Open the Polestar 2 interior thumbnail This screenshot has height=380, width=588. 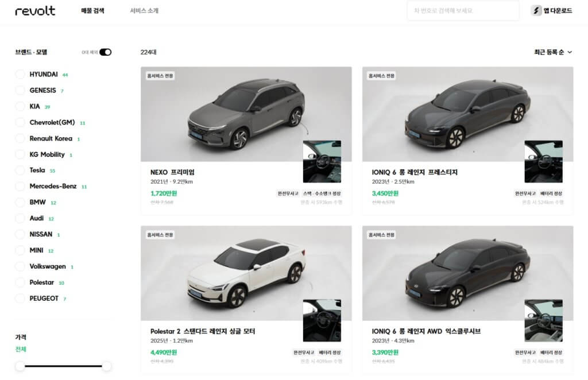322,320
